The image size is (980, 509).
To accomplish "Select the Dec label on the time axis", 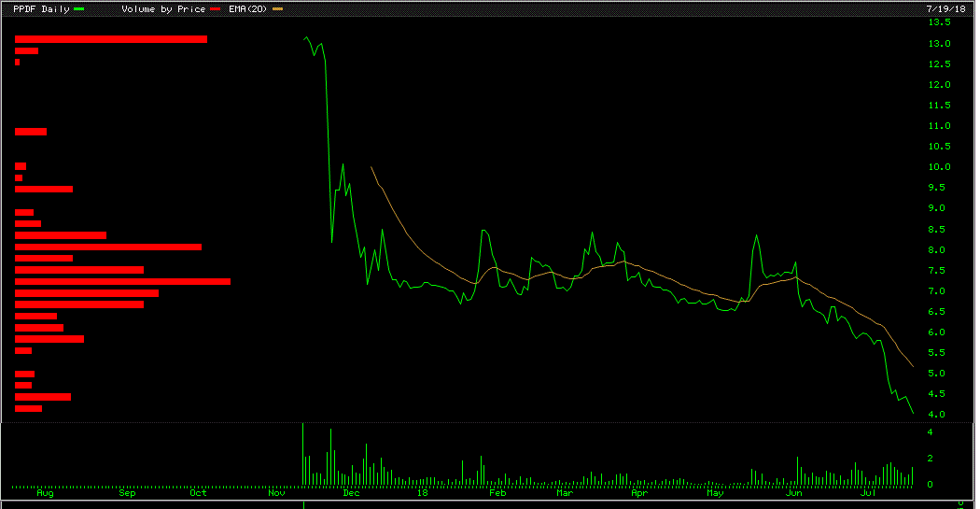I will click(351, 494).
